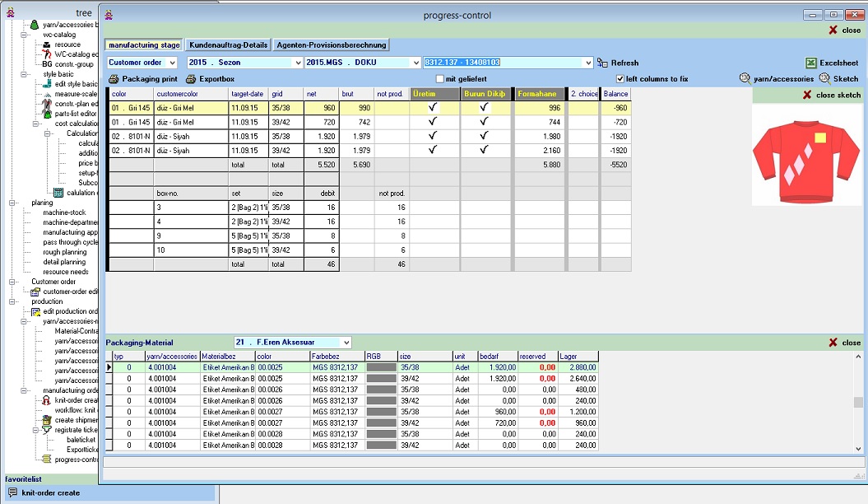Open yarn/accessories magnifier icon
Viewport: 868px width, 504px height.
pyautogui.click(x=745, y=79)
